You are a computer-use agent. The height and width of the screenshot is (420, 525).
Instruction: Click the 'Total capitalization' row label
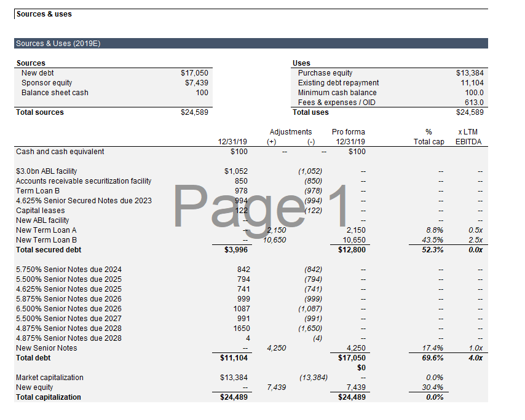[x=48, y=397]
